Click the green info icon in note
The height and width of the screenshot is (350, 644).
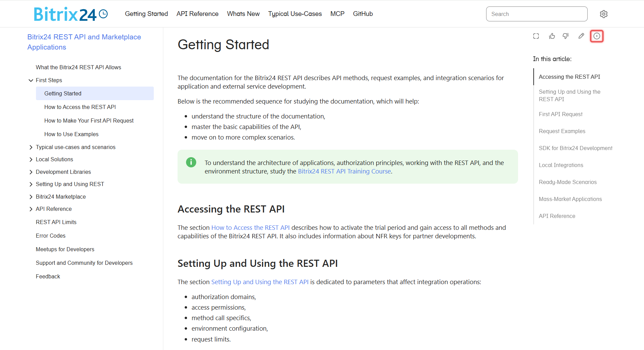point(191,162)
